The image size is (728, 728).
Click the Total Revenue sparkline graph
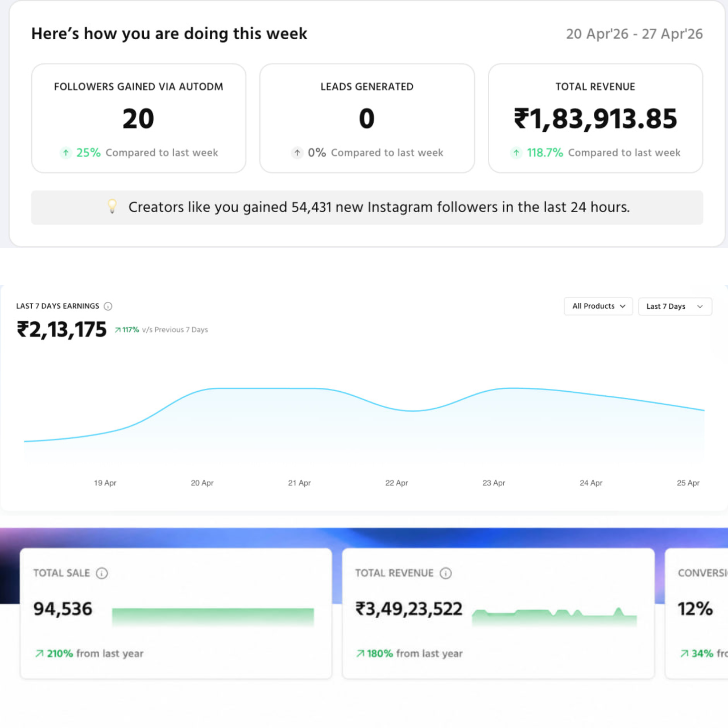click(x=554, y=617)
